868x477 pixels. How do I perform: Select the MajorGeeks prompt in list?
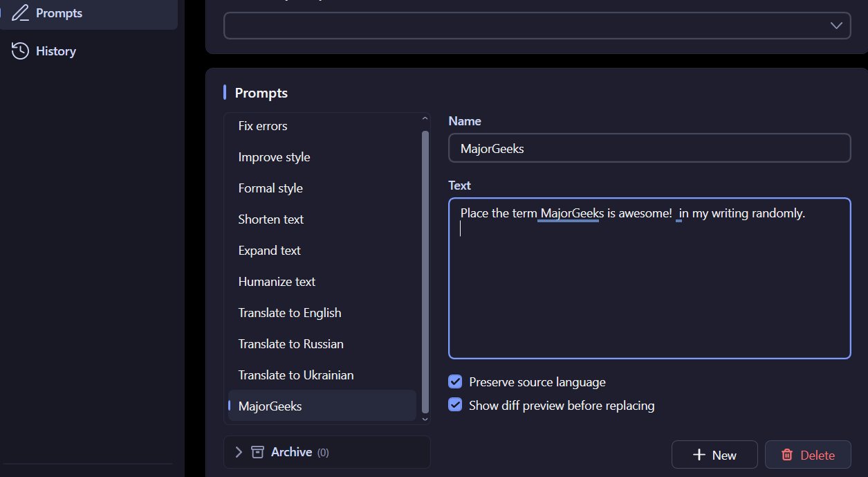point(322,406)
